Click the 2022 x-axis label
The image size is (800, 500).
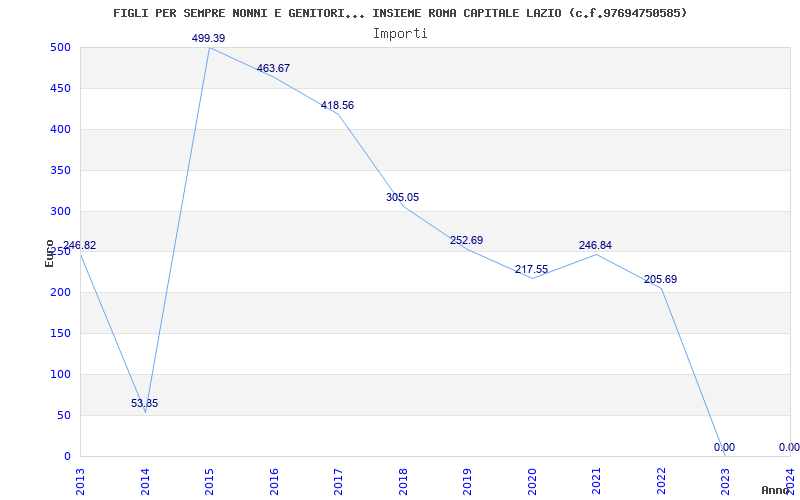click(661, 482)
